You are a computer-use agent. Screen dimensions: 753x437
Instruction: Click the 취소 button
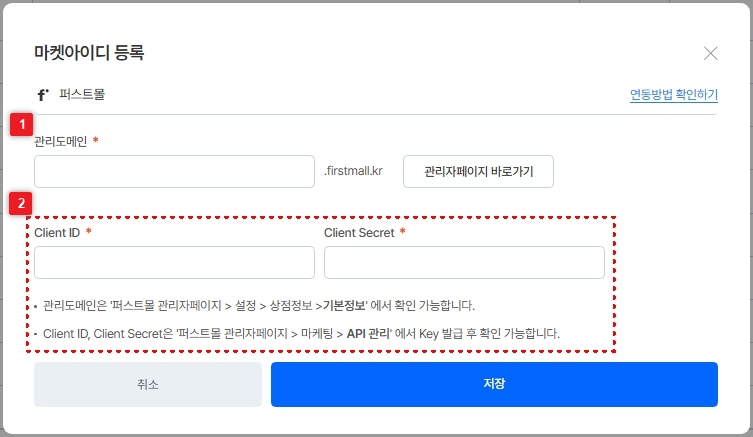tap(148, 384)
